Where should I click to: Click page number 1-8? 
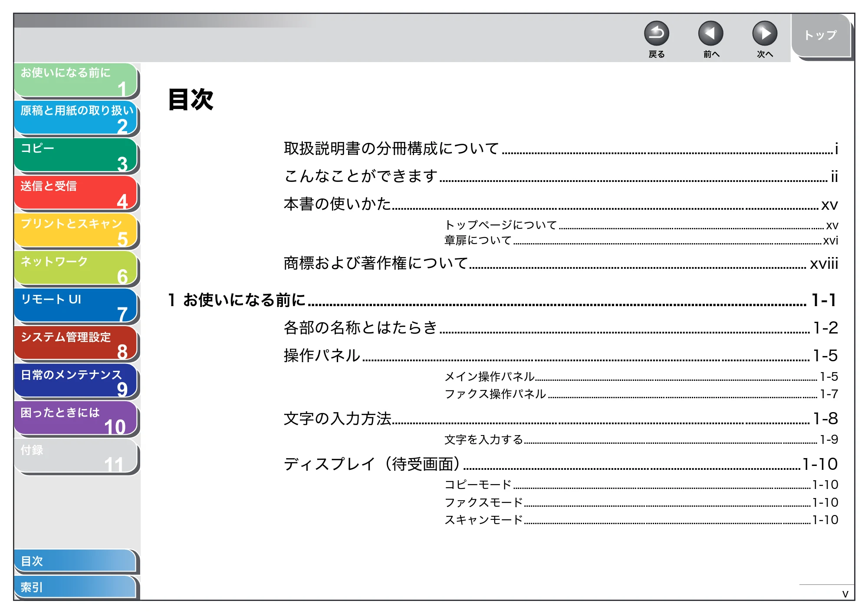pos(825,419)
